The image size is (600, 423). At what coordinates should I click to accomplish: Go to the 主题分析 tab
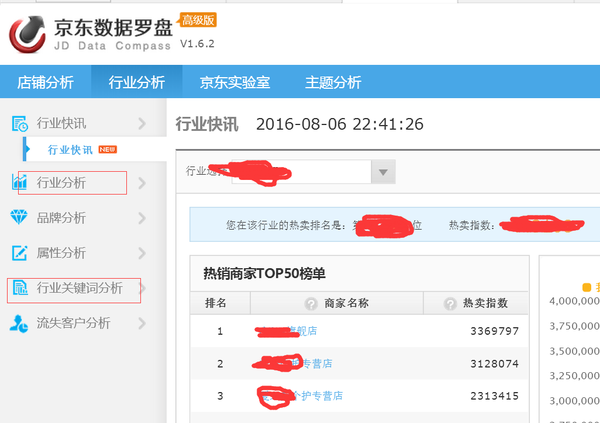[x=333, y=82]
